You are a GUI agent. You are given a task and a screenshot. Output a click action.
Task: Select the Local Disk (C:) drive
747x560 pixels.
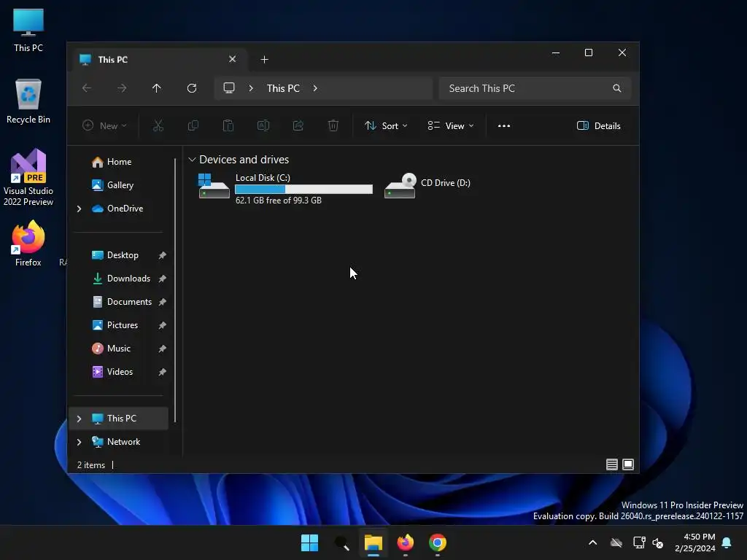285,189
